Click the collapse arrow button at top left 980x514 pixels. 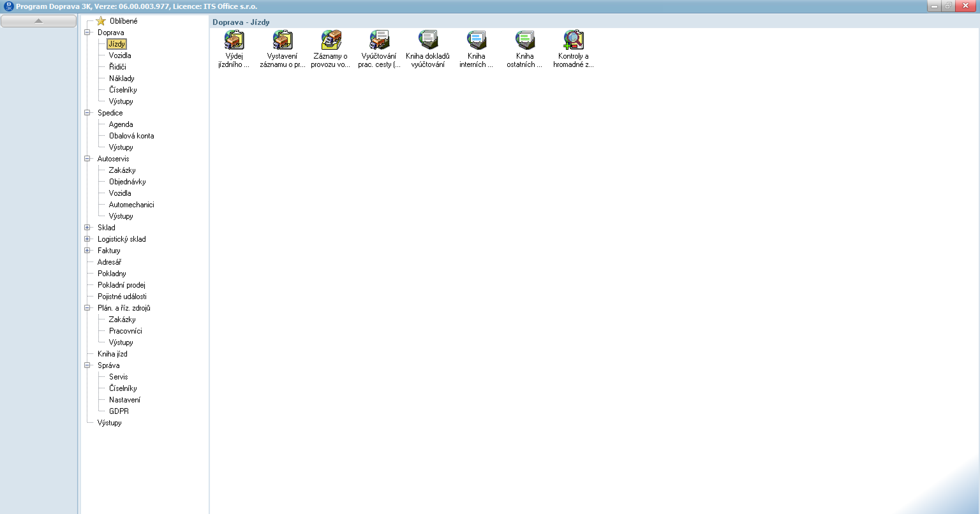38,21
